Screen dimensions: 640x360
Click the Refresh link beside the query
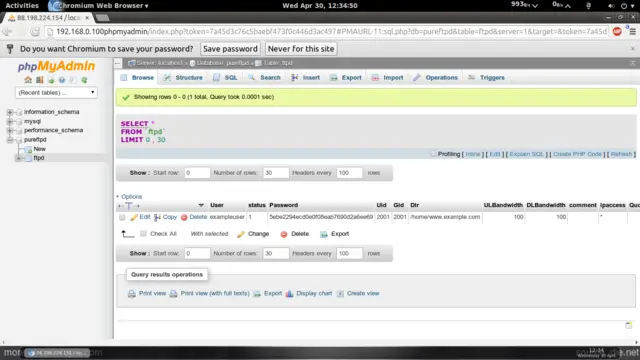tap(621, 154)
